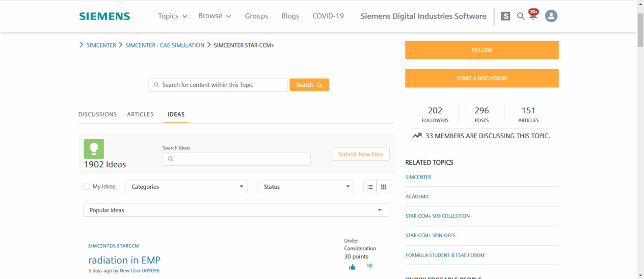Image resolution: width=644 pixels, height=279 pixels.
Task: Click the Submit New Idea button
Action: (360, 154)
